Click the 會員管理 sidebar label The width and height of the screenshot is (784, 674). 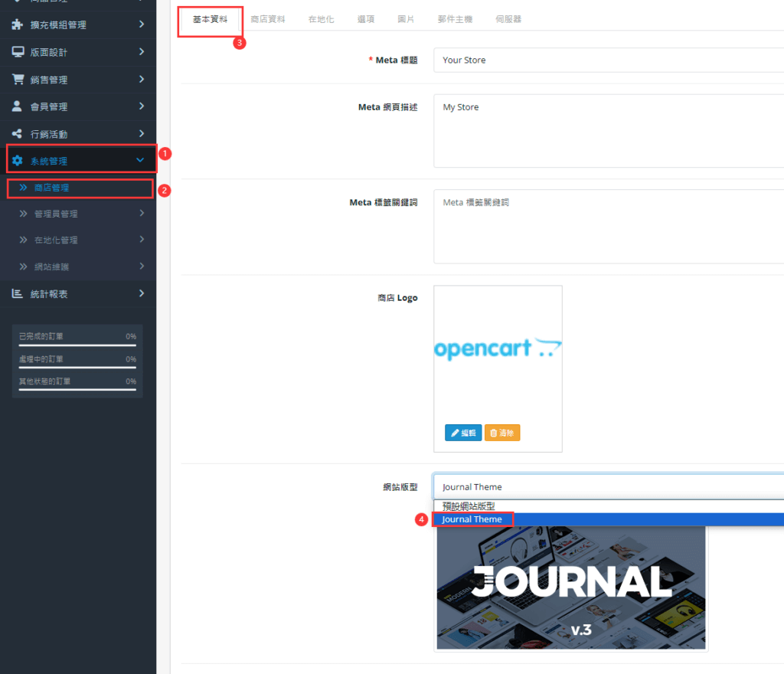pos(48,106)
